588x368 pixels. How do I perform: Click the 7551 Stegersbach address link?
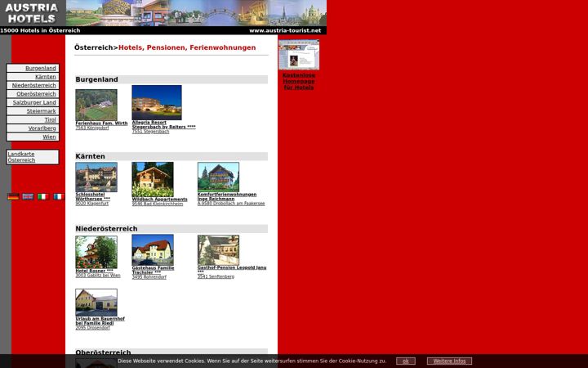click(x=151, y=132)
